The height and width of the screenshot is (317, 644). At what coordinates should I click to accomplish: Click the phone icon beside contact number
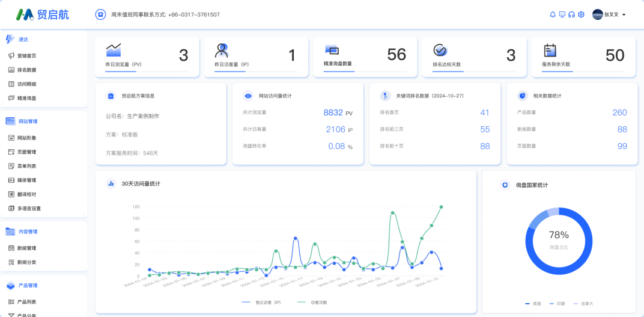(x=100, y=14)
